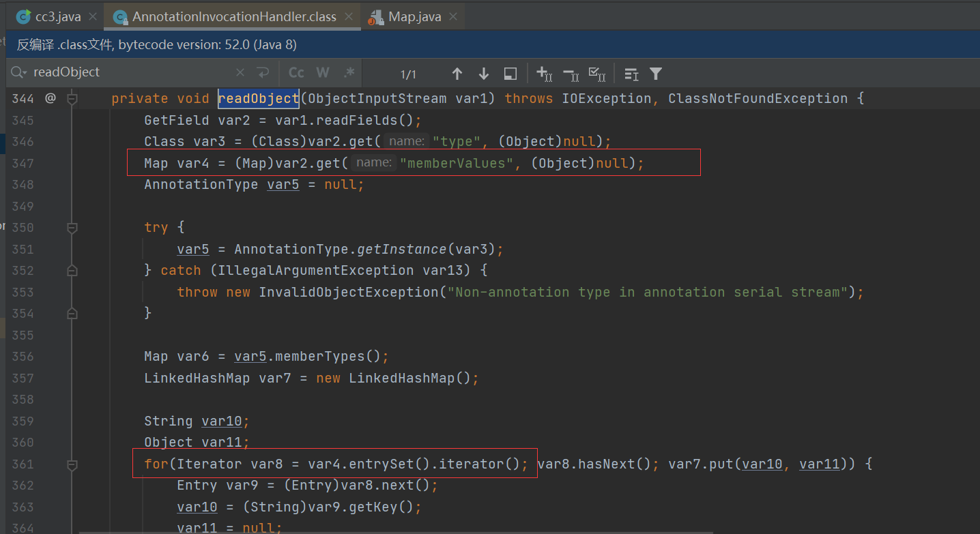Click the readObject search field
Viewport: 980px width, 534px height.
[130, 72]
